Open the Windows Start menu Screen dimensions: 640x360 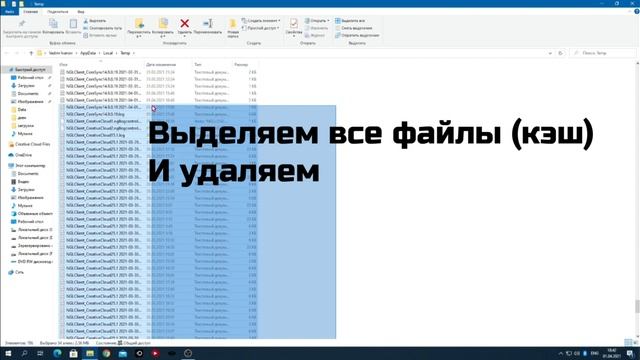coord(8,353)
